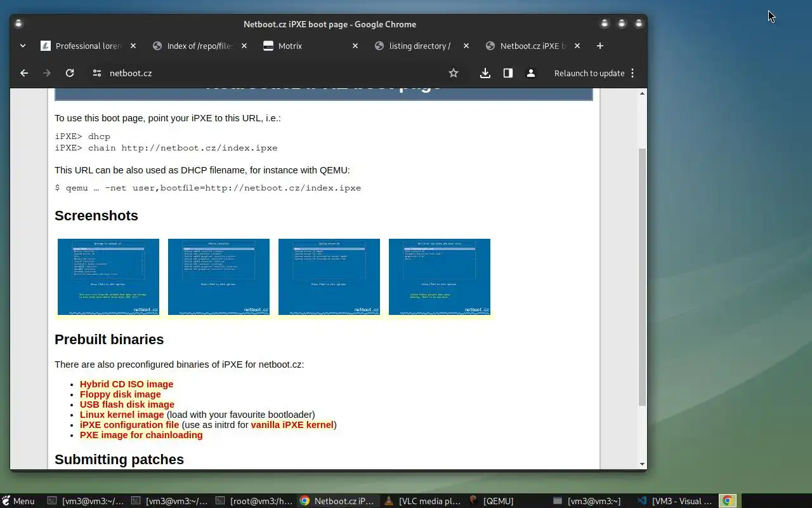The width and height of the screenshot is (812, 508).
Task: Reload the netboot.cz page
Action: click(x=70, y=73)
